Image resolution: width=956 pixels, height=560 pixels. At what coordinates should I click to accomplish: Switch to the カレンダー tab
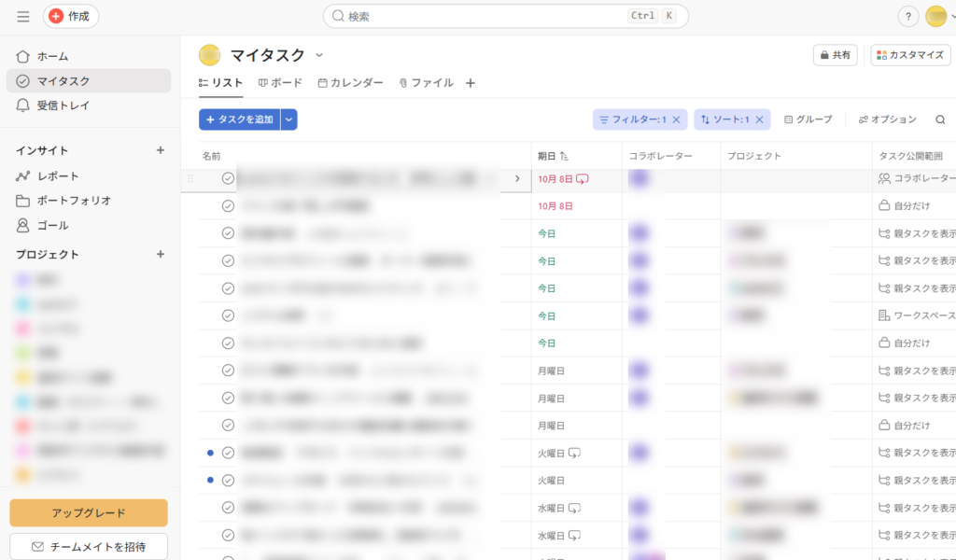point(350,83)
